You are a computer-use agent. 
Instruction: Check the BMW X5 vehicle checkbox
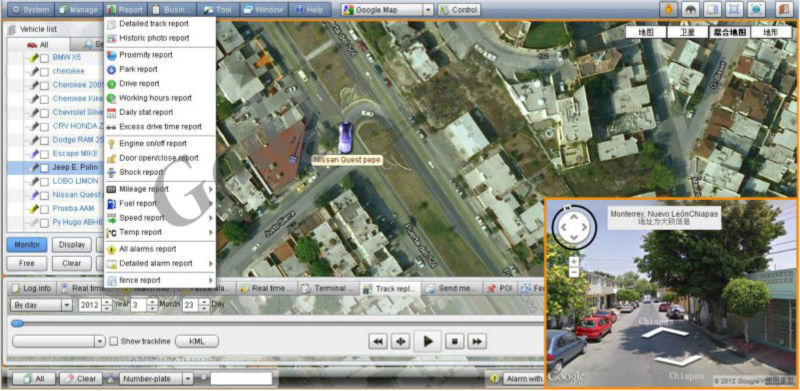click(44, 58)
